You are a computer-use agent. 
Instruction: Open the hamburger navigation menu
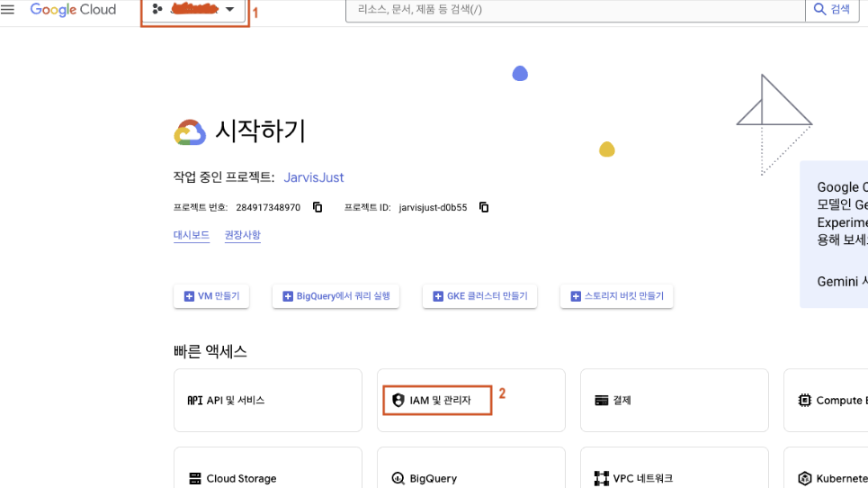coord(8,9)
